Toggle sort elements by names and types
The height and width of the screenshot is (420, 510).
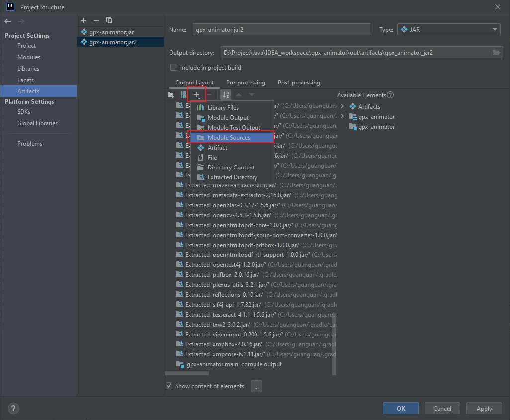(225, 95)
